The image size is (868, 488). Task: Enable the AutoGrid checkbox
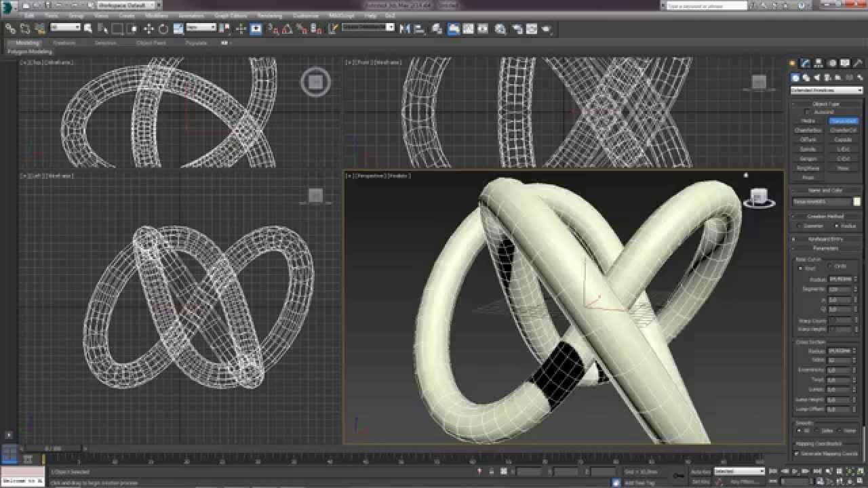click(807, 112)
